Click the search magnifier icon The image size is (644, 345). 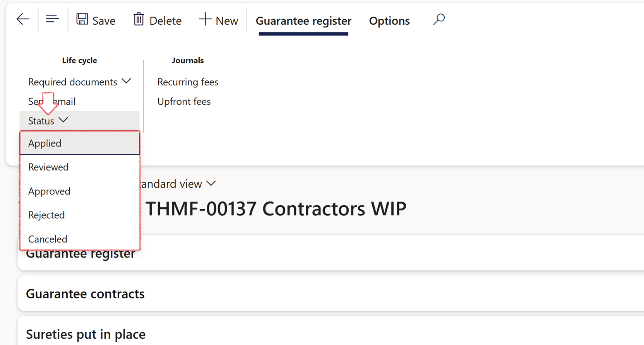(439, 19)
